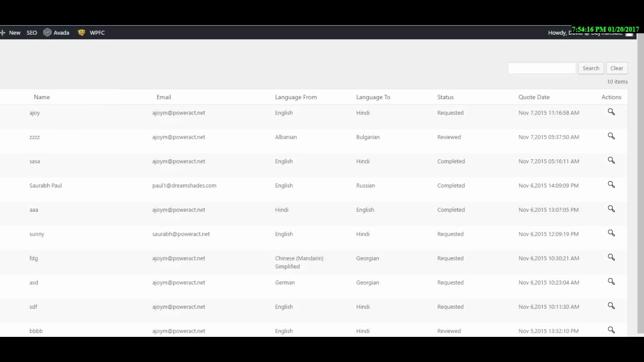Click 'Georgian' in the fdg row
The width and height of the screenshot is (644, 362).
(x=368, y=258)
